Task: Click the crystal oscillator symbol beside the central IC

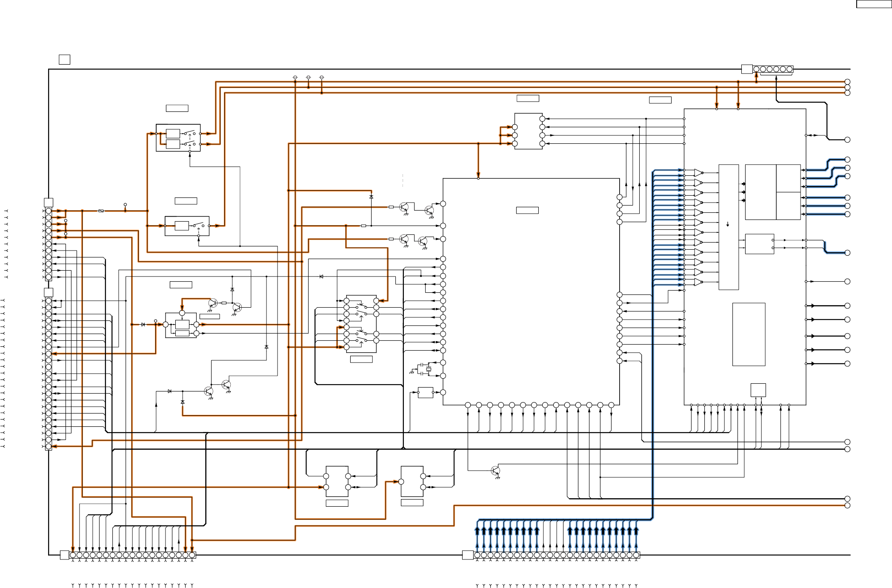Action: tap(428, 369)
